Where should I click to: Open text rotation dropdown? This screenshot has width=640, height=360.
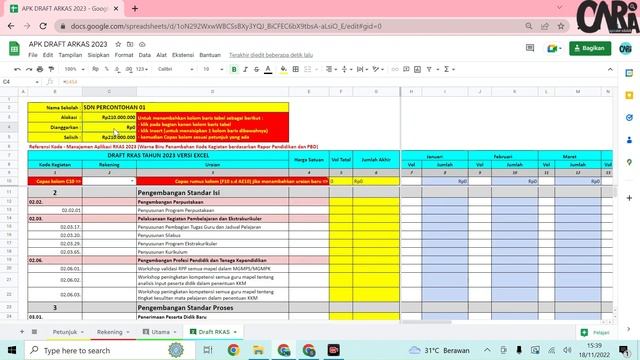[x=378, y=69]
